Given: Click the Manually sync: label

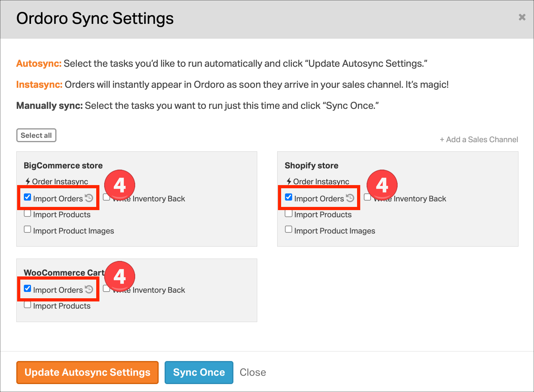Looking at the screenshot, I should (50, 106).
